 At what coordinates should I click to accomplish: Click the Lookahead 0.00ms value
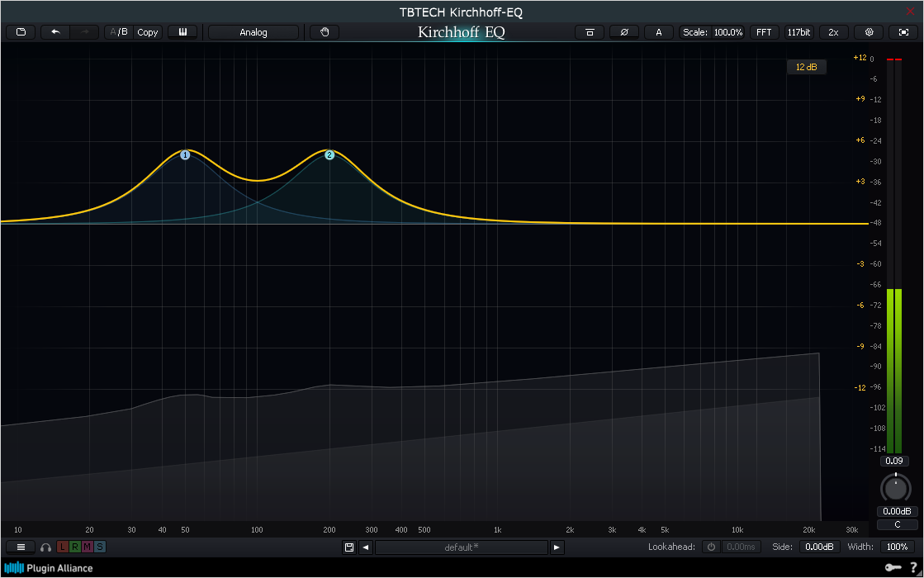(741, 547)
